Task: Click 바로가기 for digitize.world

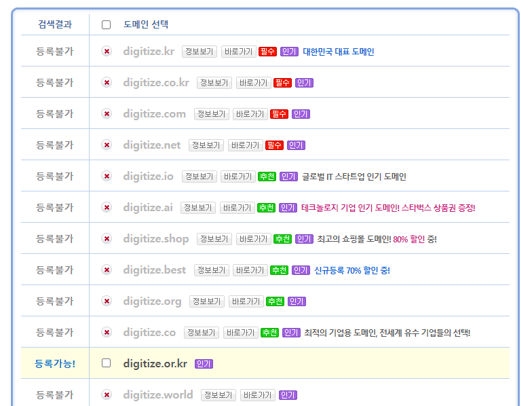Action: pos(258,395)
